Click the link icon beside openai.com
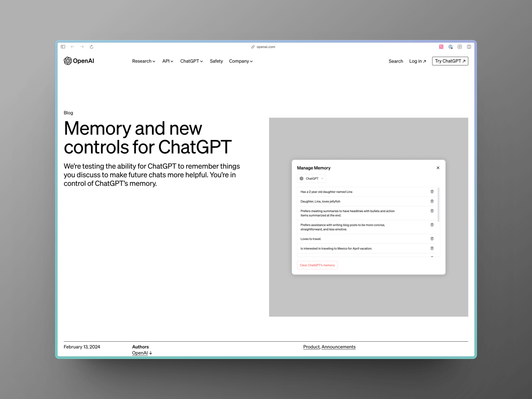The width and height of the screenshot is (532, 399). click(253, 47)
